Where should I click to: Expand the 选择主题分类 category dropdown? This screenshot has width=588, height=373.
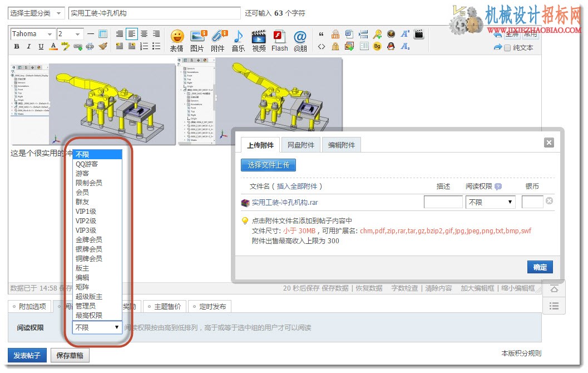pos(36,13)
